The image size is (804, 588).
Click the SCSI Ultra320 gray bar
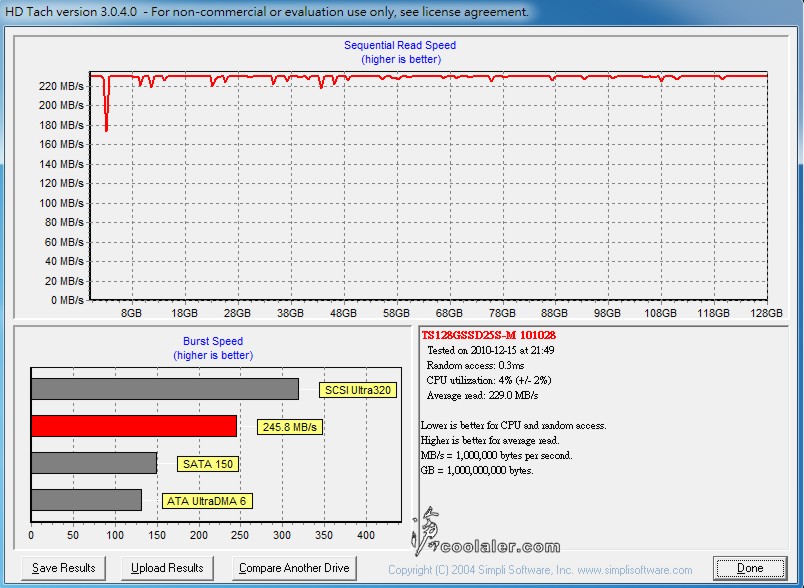pos(165,389)
